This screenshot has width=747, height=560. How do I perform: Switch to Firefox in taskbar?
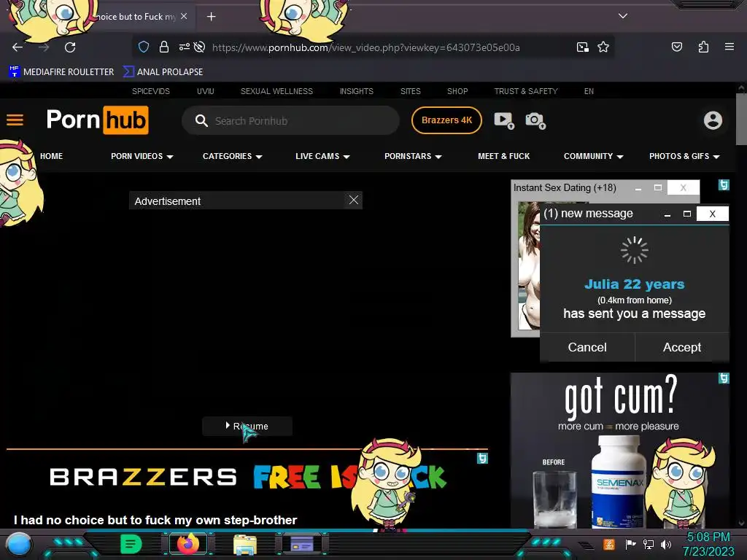(188, 544)
